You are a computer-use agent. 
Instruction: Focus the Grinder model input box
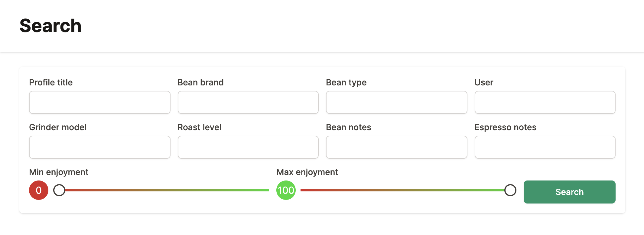pos(99,147)
